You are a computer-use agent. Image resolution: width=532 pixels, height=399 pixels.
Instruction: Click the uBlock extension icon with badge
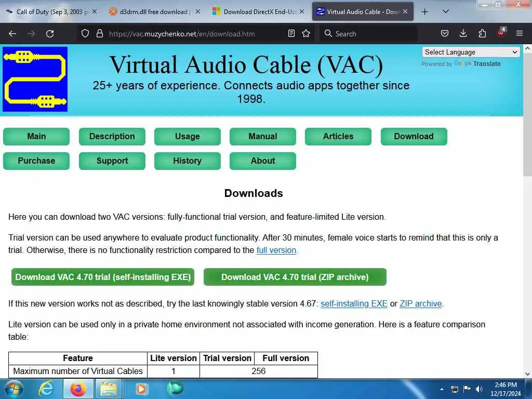point(501,33)
